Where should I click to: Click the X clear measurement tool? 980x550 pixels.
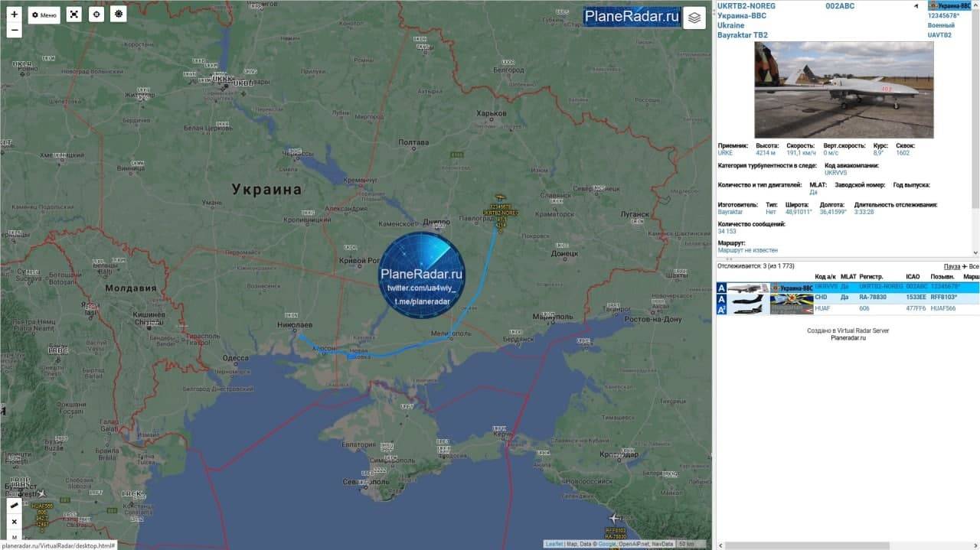point(14,522)
